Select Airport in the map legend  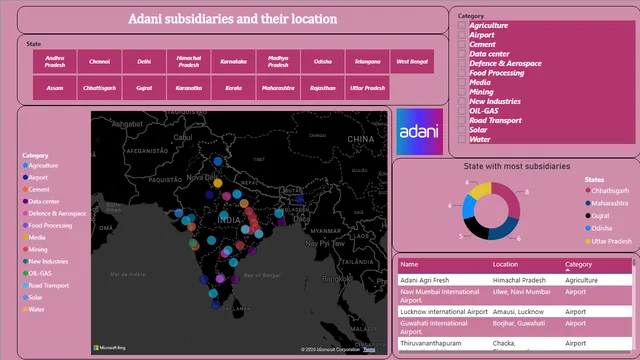(x=35, y=178)
